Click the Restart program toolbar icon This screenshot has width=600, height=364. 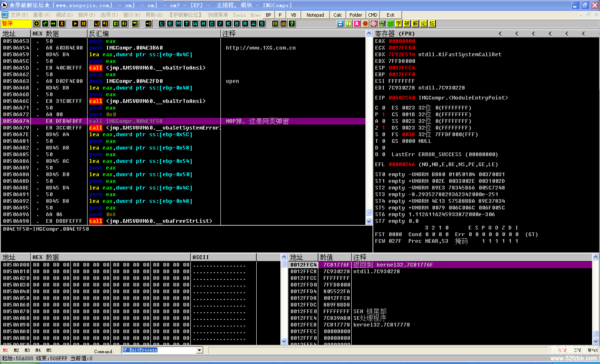click(45, 24)
